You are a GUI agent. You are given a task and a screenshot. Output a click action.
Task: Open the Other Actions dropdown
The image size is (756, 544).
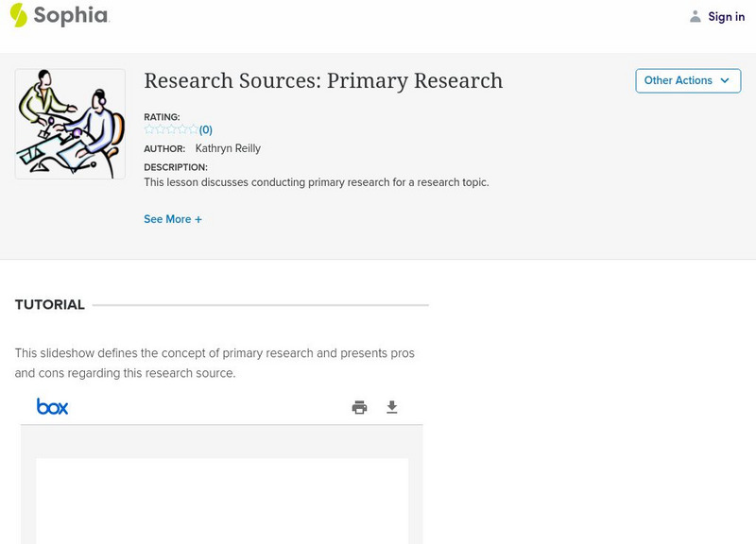click(x=678, y=80)
